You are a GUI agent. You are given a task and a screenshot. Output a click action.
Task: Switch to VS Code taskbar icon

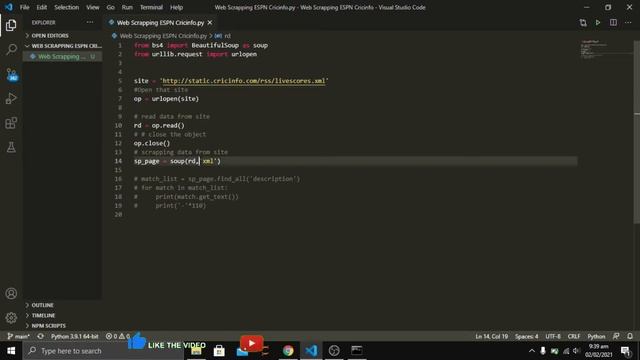point(311,351)
